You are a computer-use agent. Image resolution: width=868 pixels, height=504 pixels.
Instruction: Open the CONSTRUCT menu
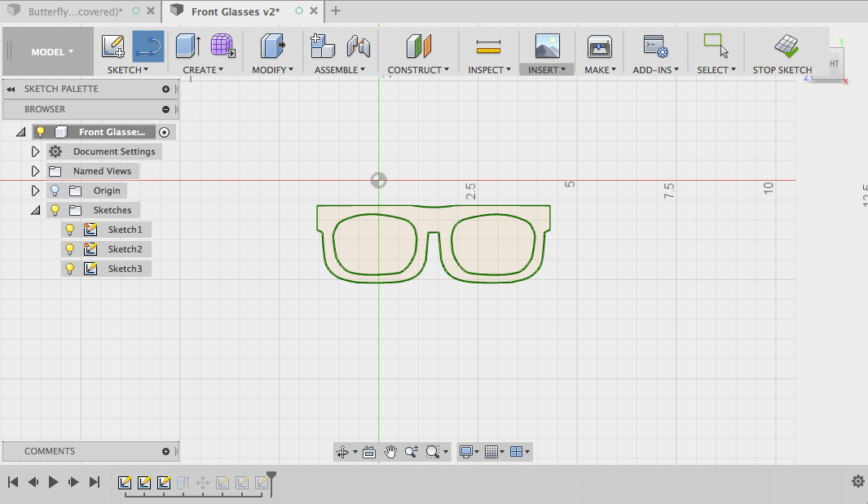[x=418, y=70]
